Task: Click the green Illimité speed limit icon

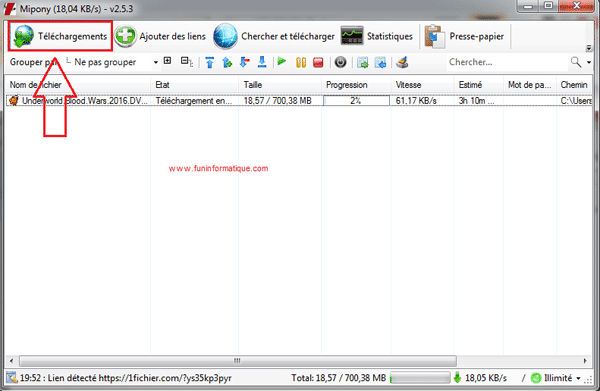Action: tap(536, 378)
